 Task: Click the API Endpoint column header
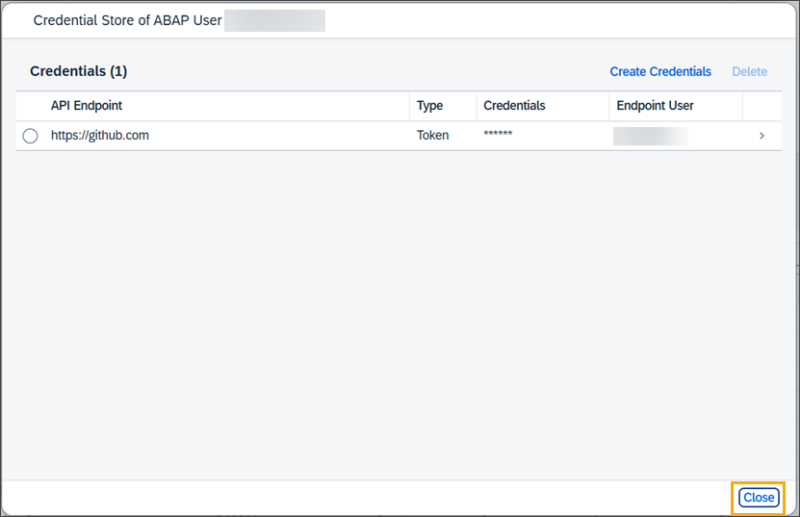click(x=86, y=106)
